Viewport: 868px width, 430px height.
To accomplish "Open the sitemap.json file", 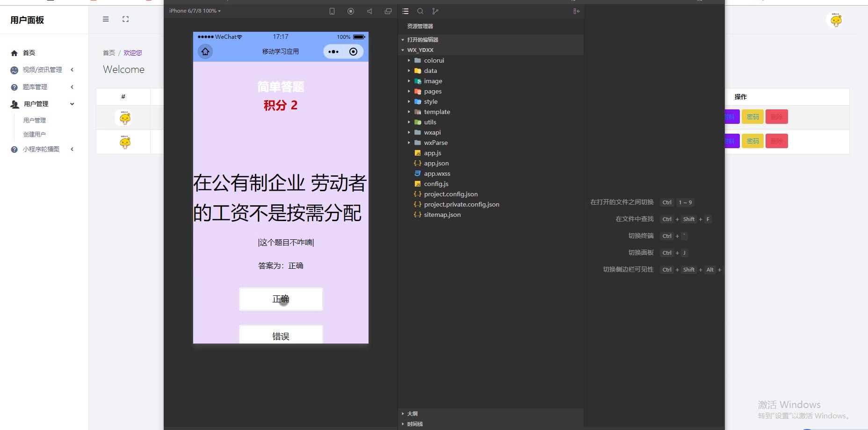I will (x=442, y=215).
